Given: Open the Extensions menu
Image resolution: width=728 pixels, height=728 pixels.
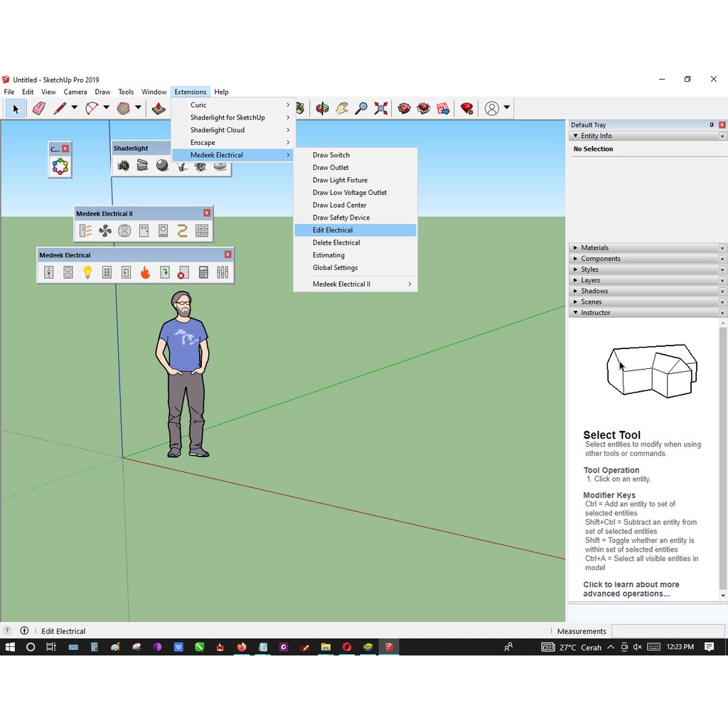Looking at the screenshot, I should click(x=190, y=92).
